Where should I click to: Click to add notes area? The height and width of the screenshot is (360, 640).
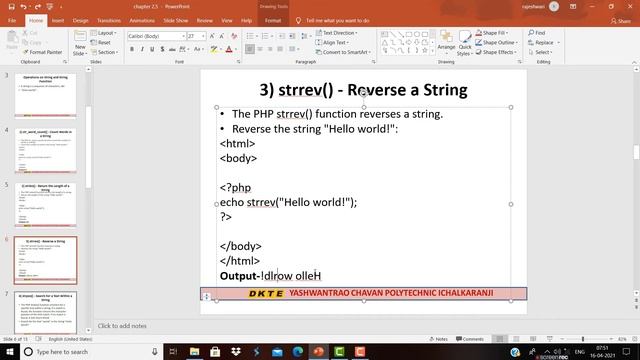click(x=122, y=326)
